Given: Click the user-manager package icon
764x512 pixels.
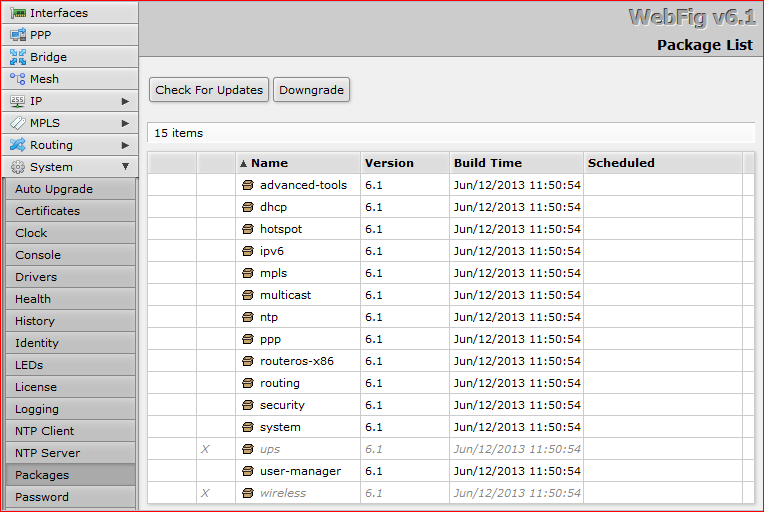Looking at the screenshot, I should point(248,471).
